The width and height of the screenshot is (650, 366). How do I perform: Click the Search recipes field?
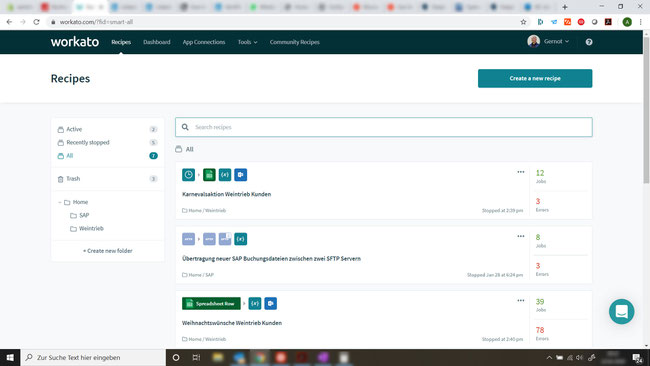click(x=383, y=127)
